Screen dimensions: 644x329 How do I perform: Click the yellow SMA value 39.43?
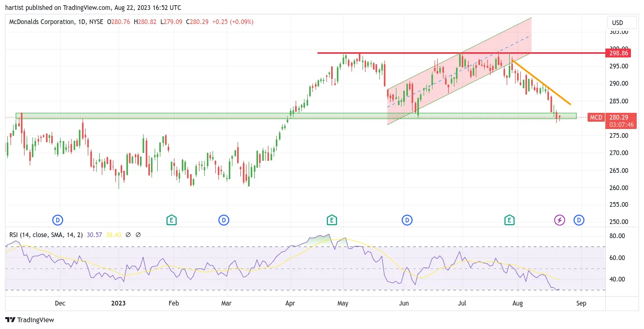(x=113, y=235)
